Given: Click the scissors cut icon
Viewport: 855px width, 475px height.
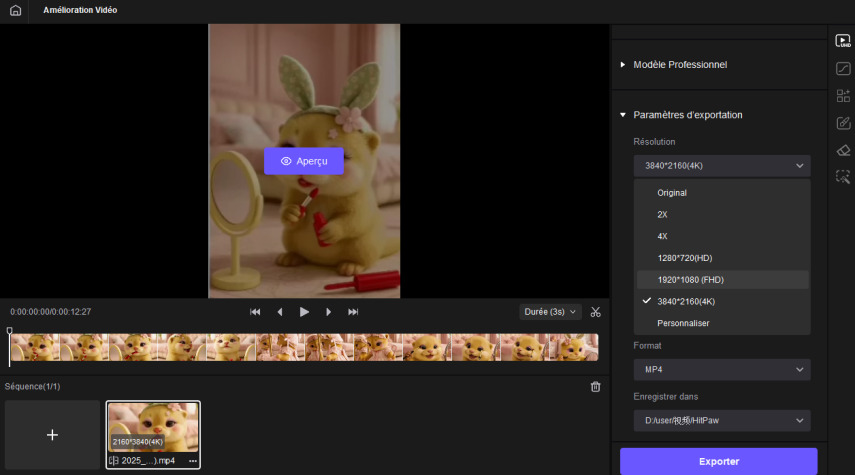Looking at the screenshot, I should point(596,312).
